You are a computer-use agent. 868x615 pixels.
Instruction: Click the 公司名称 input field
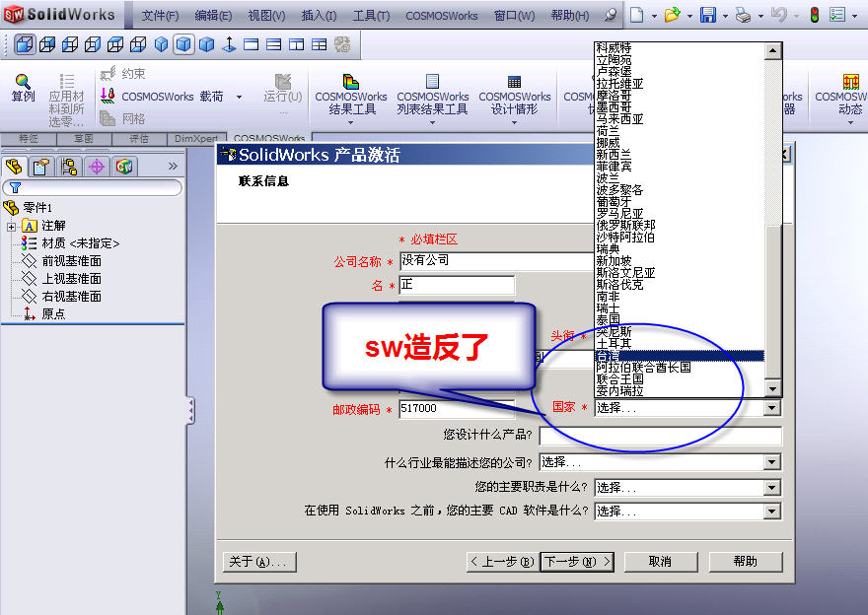(496, 261)
